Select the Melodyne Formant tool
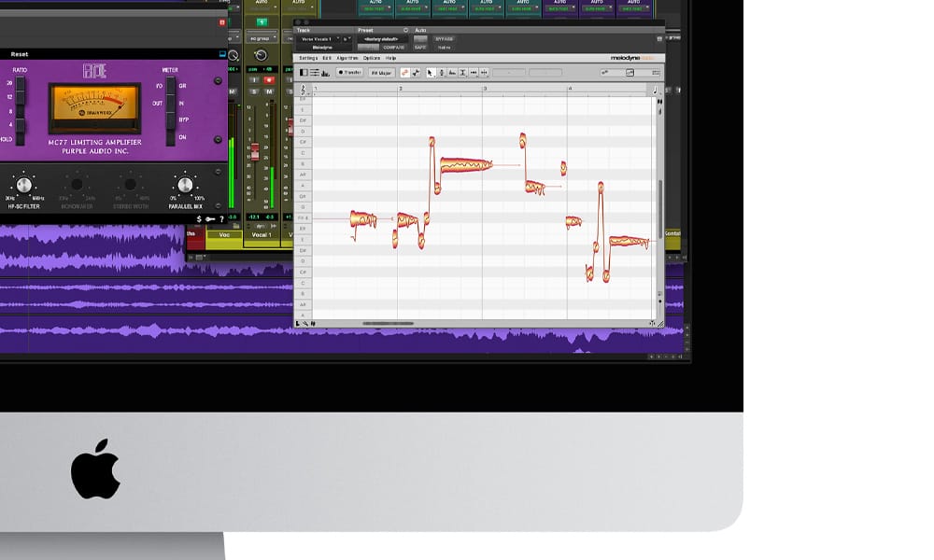The image size is (934, 560). pos(452,73)
